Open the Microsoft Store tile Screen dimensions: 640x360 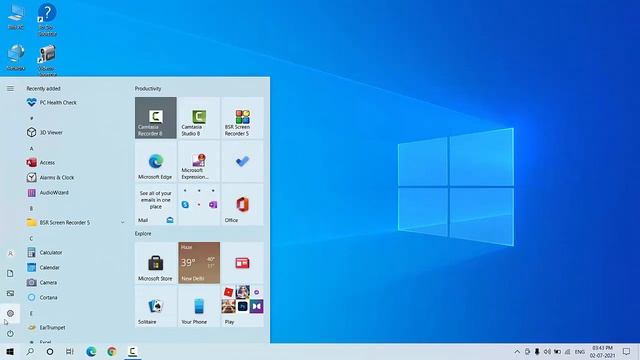(x=156, y=263)
